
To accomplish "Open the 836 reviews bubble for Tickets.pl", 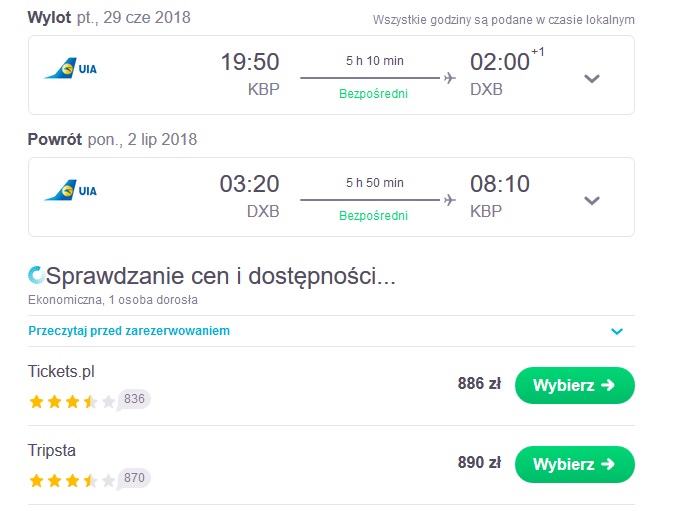I will [x=134, y=400].
